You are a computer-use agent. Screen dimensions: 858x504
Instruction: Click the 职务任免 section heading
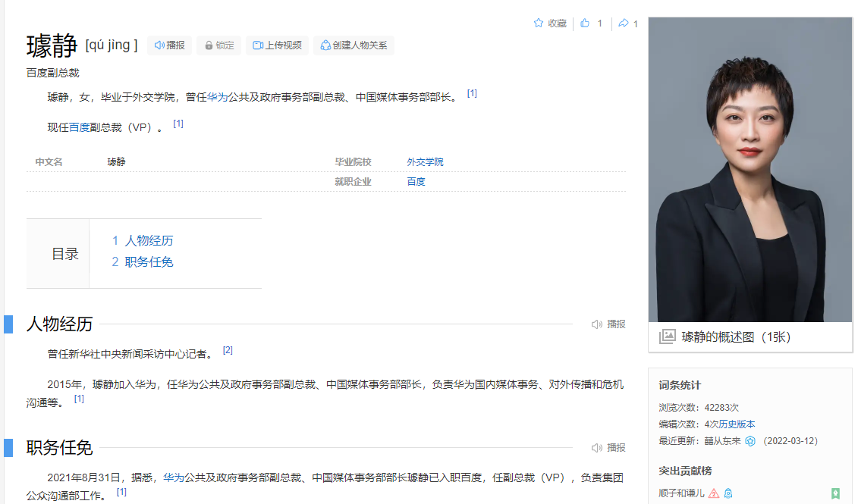click(x=60, y=448)
